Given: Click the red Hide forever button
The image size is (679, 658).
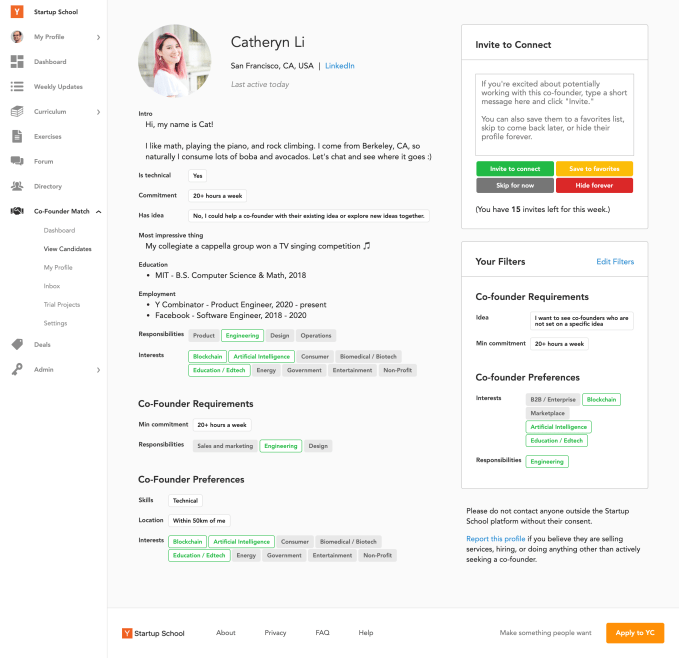Looking at the screenshot, I should click(x=594, y=186).
